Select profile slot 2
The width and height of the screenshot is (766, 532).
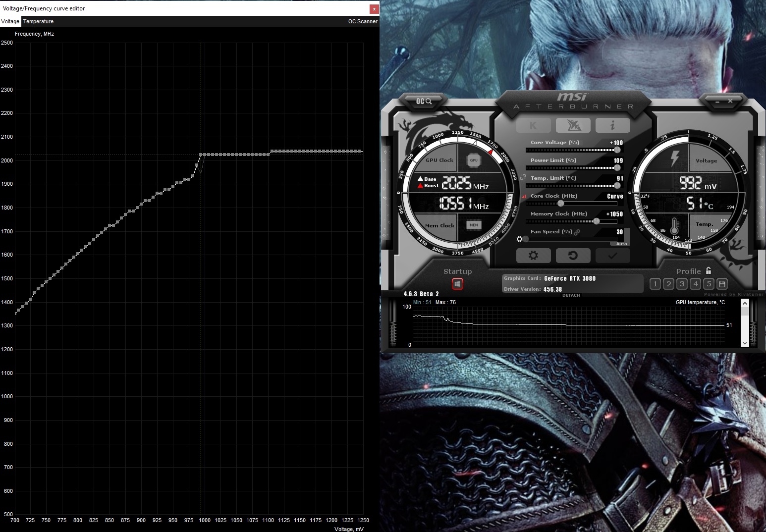pyautogui.click(x=668, y=284)
